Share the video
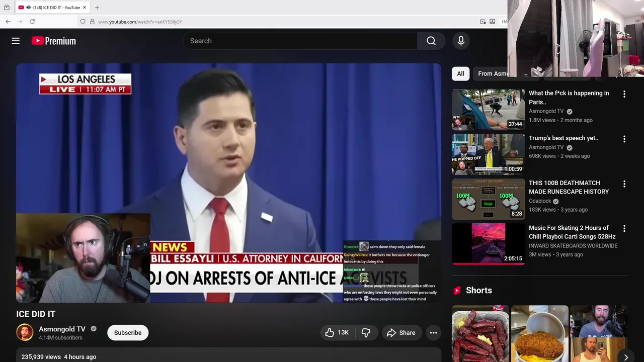This screenshot has height=362, width=644. click(x=401, y=332)
